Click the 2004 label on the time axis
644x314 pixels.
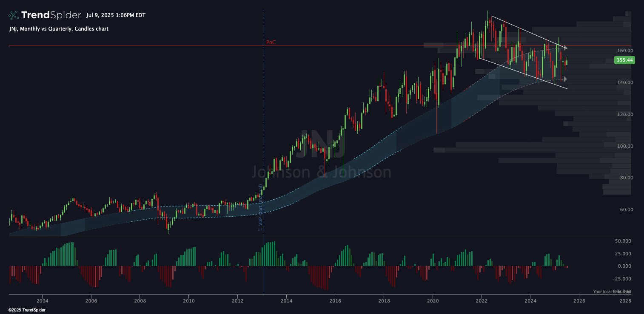(x=42, y=301)
